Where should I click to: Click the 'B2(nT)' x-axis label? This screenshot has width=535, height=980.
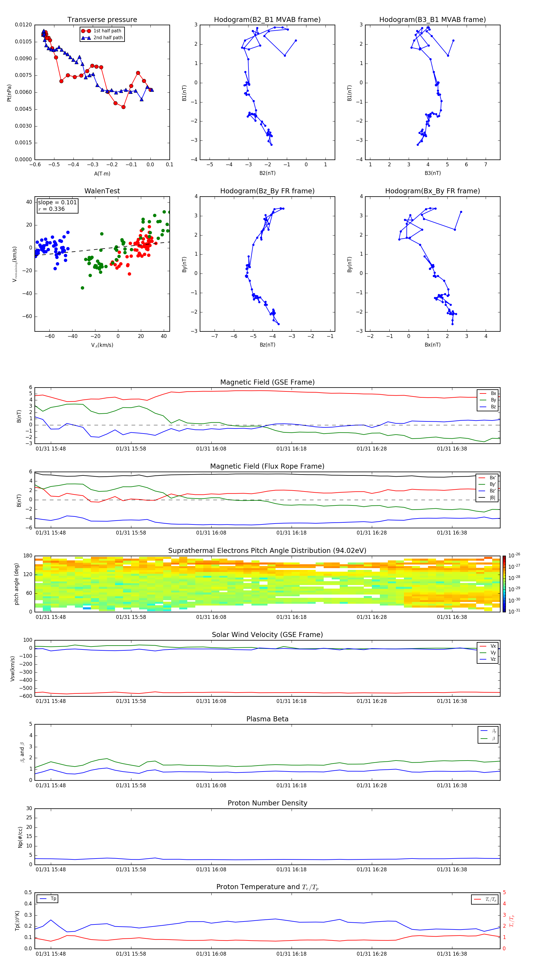tap(267, 173)
